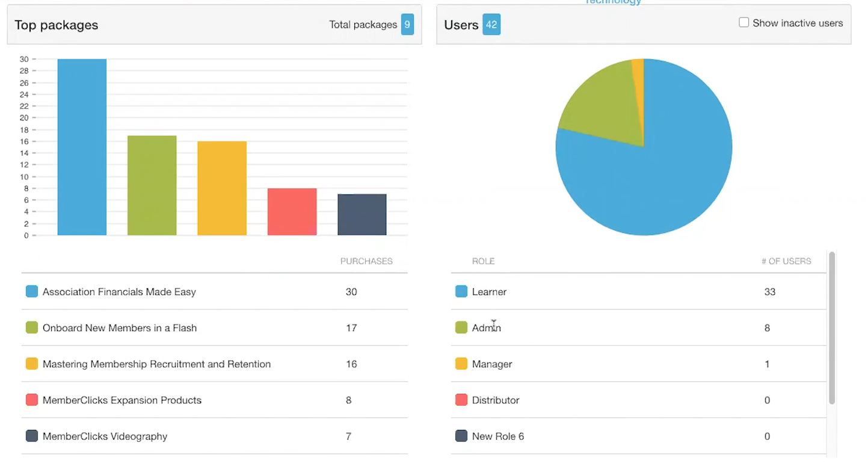This screenshot has width=868, height=463.
Task: Click the # OF USERS column header
Action: pyautogui.click(x=786, y=261)
